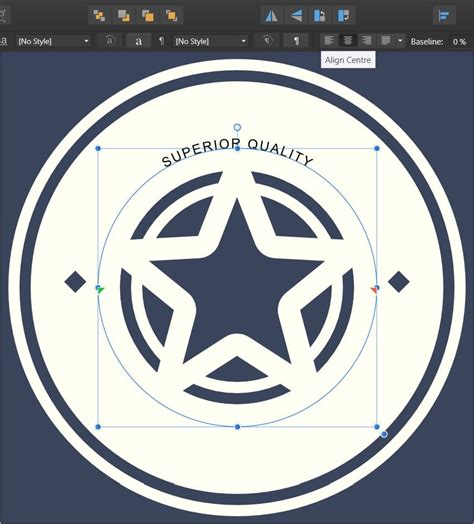Set text alignment to Justify Left
This screenshot has width=474, height=524.
[386, 40]
